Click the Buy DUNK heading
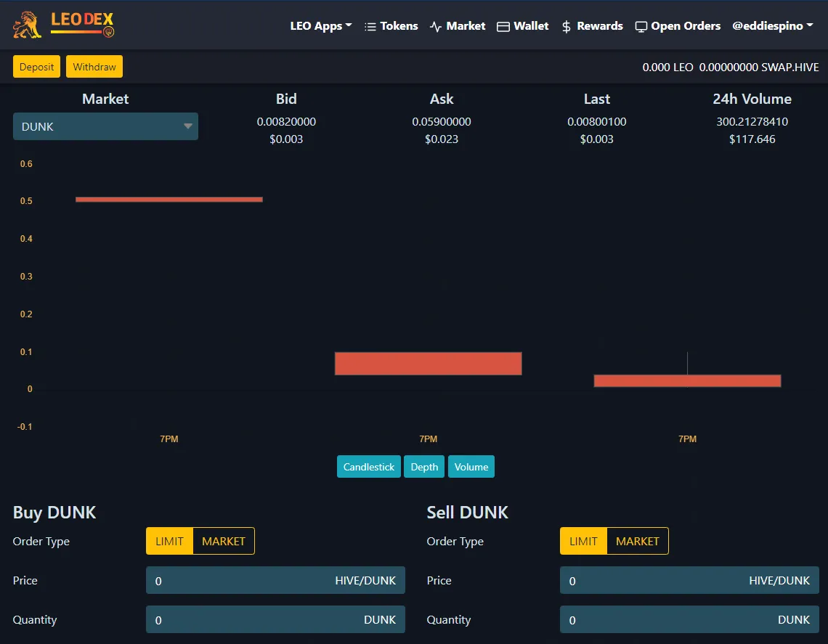The width and height of the screenshot is (828, 644). (x=54, y=512)
